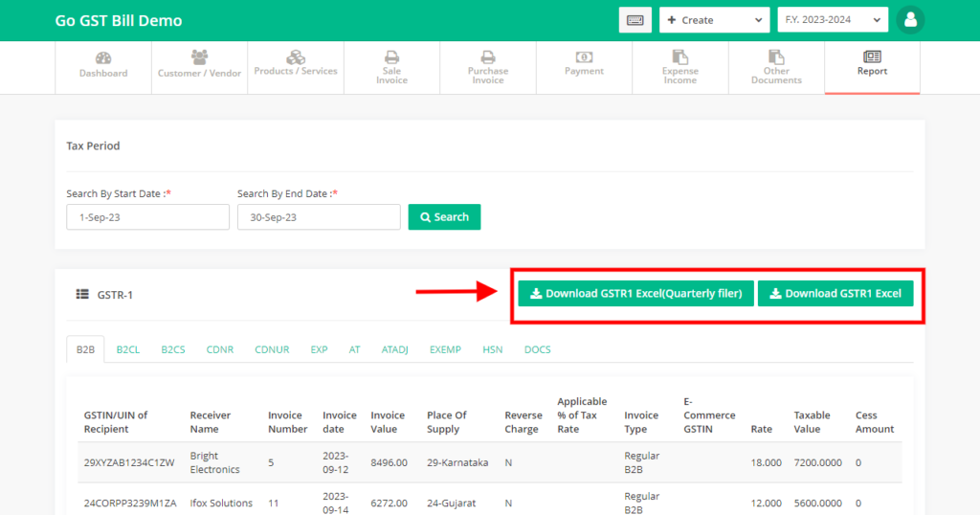
Task: Click the Search By Start Date field
Action: [147, 217]
